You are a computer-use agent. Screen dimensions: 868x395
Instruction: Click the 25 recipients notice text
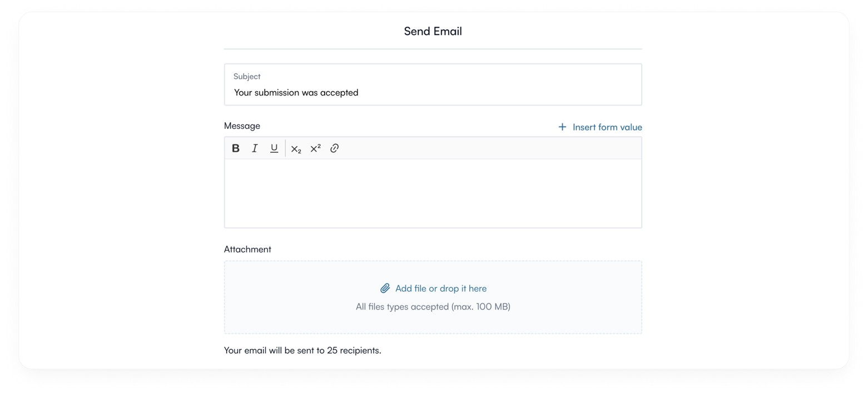302,351
